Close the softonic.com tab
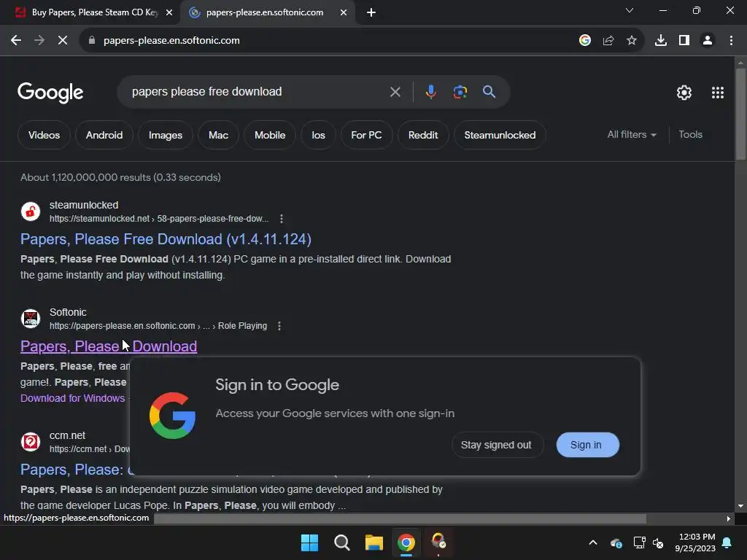Viewport: 747px width, 560px height. coord(344,12)
